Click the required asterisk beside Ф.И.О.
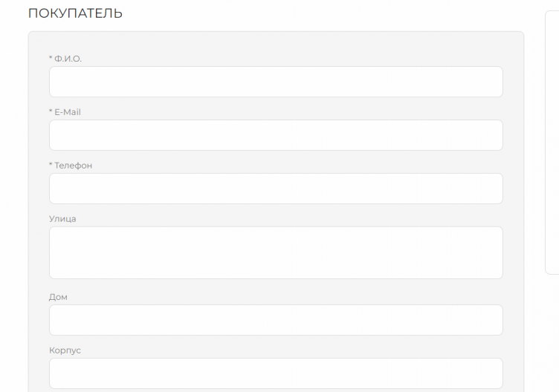 (x=51, y=58)
